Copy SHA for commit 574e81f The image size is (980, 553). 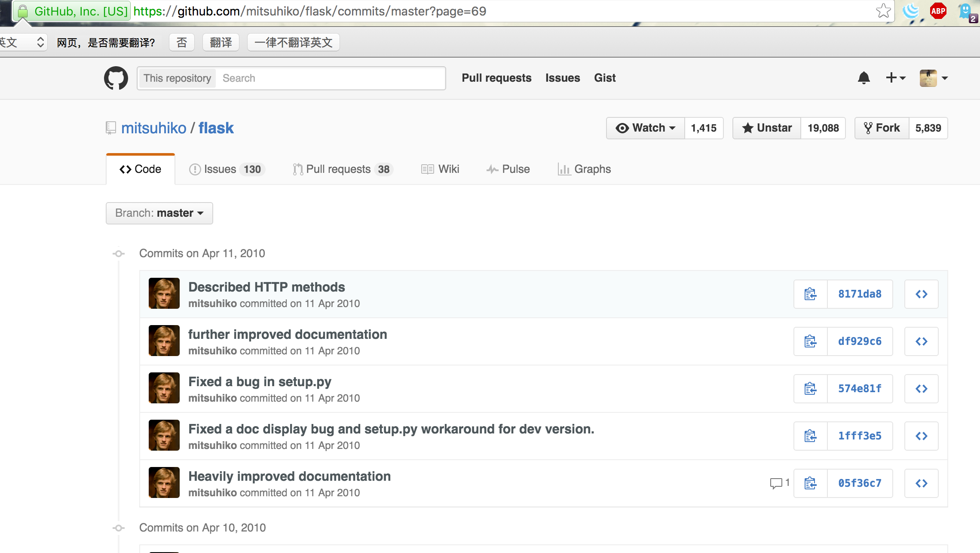pos(810,389)
